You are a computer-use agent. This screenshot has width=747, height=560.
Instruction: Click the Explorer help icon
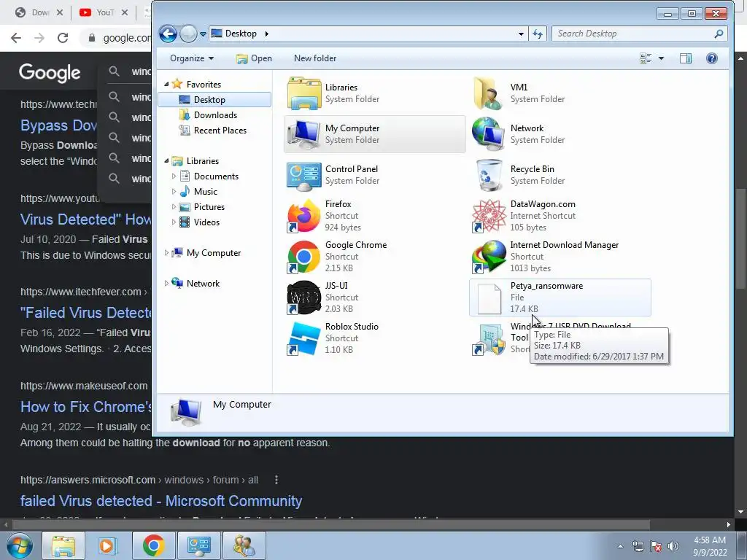point(712,58)
